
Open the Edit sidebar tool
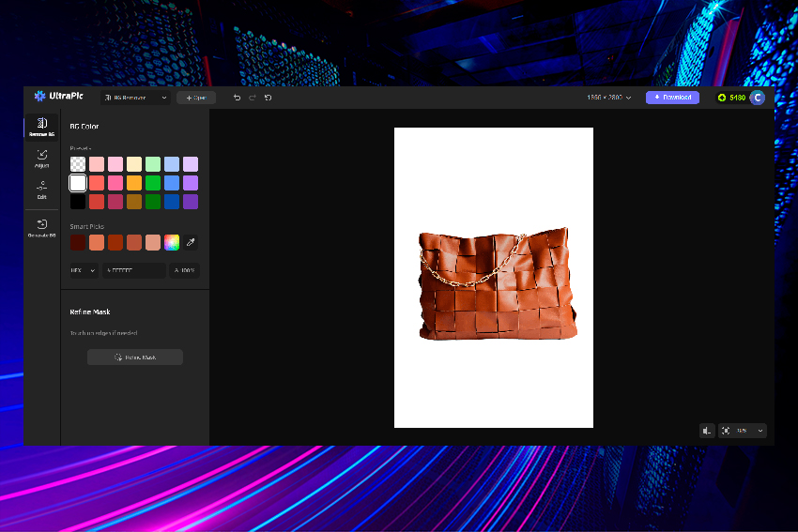[41, 190]
